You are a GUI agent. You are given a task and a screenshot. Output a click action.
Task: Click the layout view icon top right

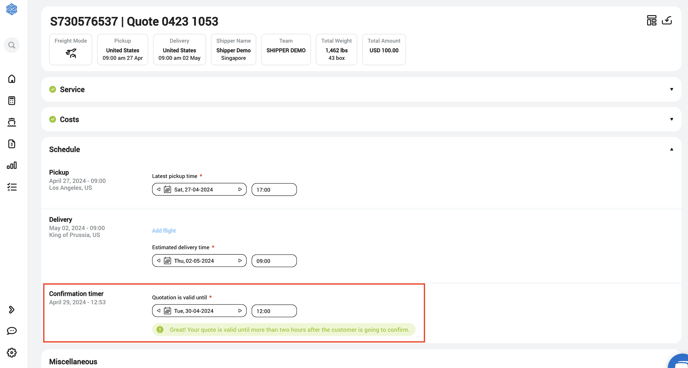pos(652,21)
